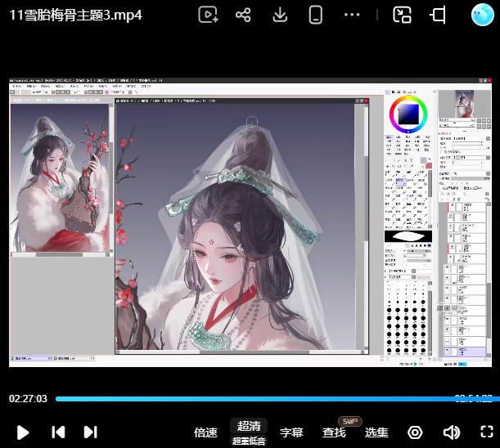Toggle visibility of the highlighted bottom layer
The width and height of the screenshot is (500, 448).
[447, 352]
